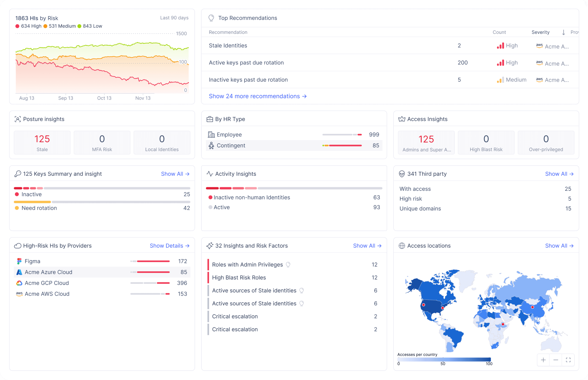
Task: Select the Stale posture insights tile
Action: coord(42,143)
